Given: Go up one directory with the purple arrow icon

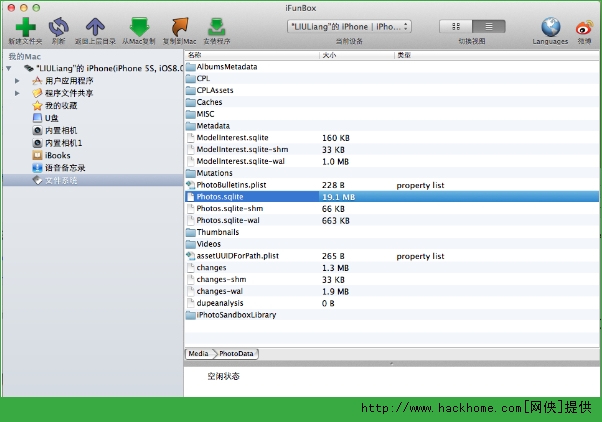Looking at the screenshot, I should pos(95,27).
